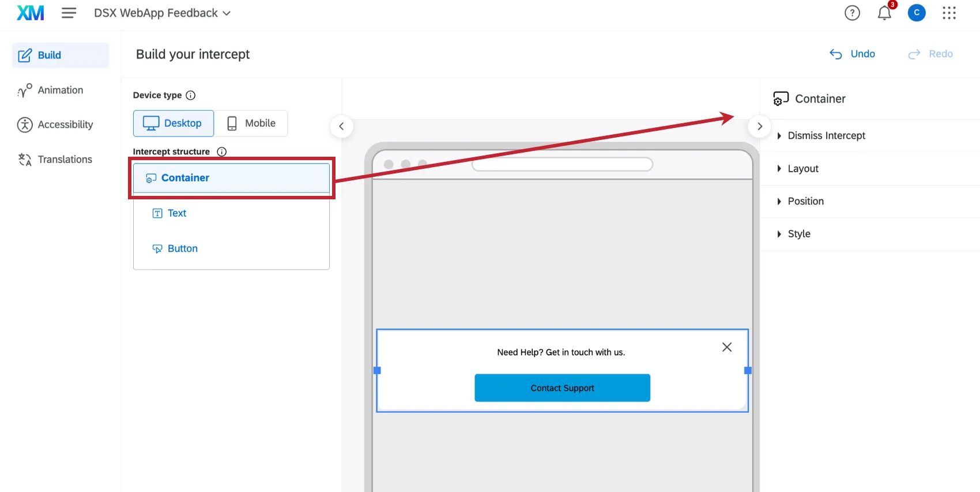This screenshot has width=980, height=492.
Task: Select the Build tab
Action: point(61,55)
